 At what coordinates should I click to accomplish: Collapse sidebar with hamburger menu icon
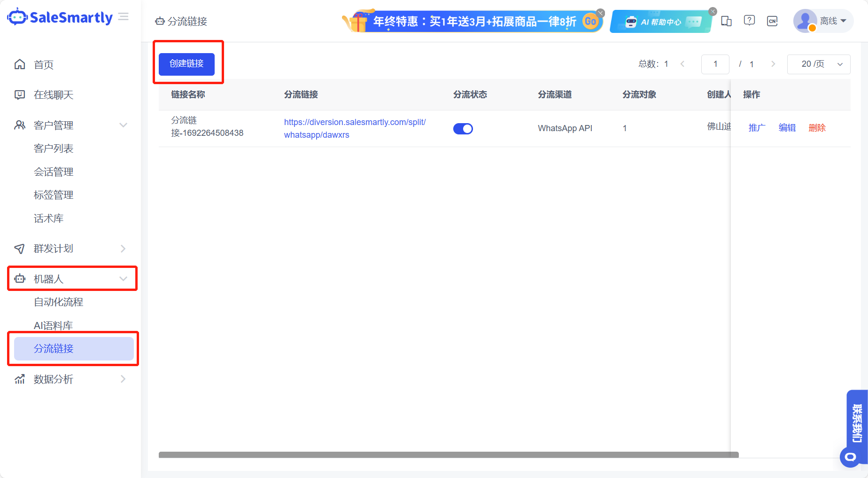(124, 17)
